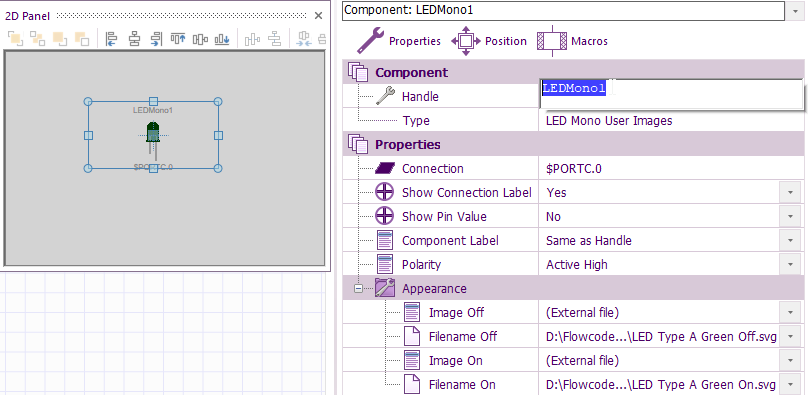808x395 pixels.
Task: Click the Filename Off document icon
Action: pyautogui.click(x=412, y=336)
